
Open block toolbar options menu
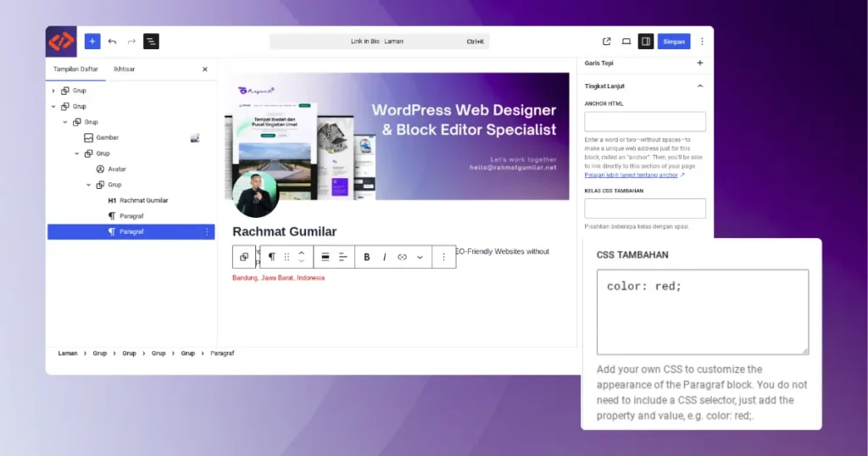pyautogui.click(x=443, y=257)
